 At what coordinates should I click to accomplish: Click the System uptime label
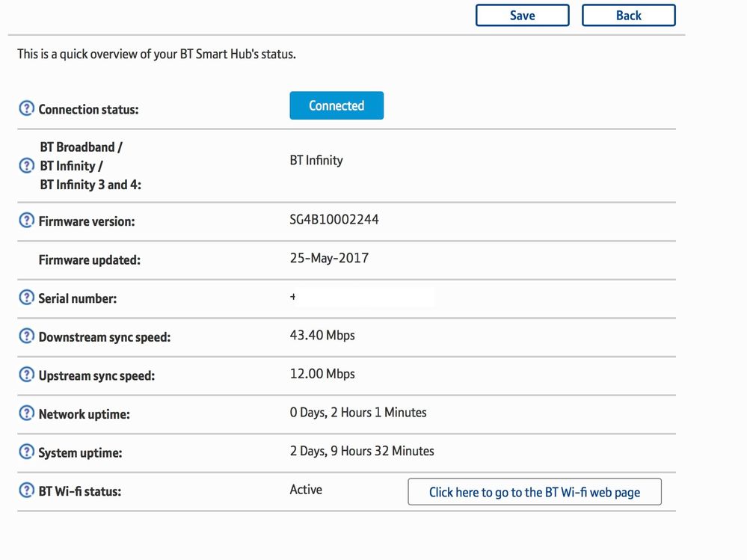click(x=80, y=453)
